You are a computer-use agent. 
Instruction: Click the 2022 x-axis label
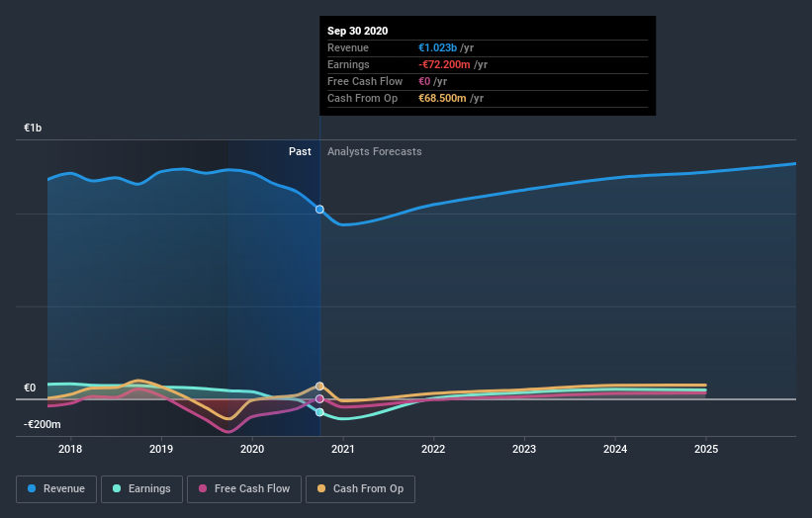tap(433, 449)
